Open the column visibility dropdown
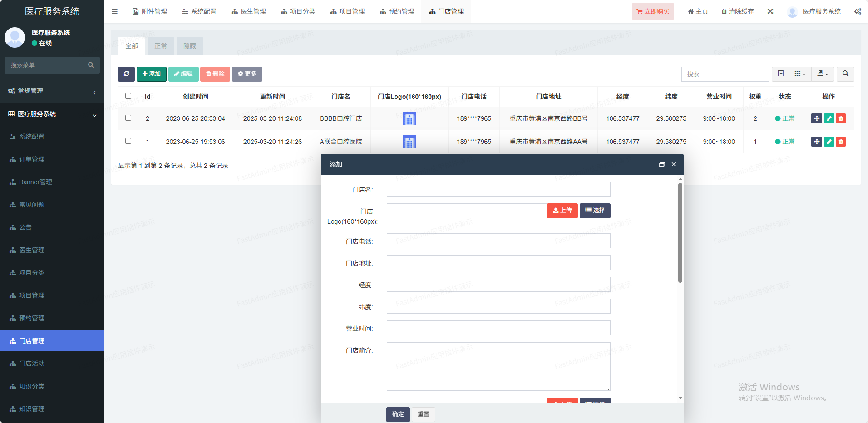This screenshot has height=423, width=868. pyautogui.click(x=800, y=74)
